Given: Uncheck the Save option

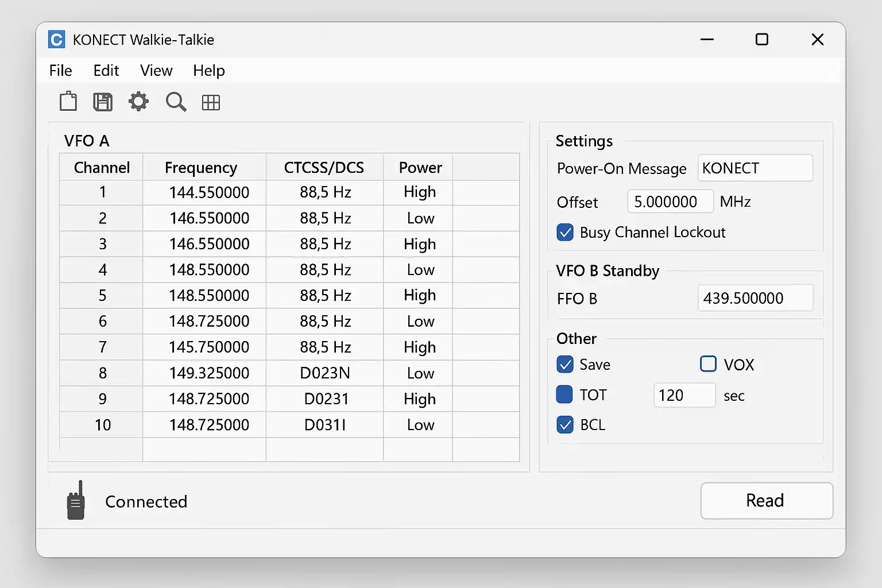Looking at the screenshot, I should pyautogui.click(x=565, y=365).
